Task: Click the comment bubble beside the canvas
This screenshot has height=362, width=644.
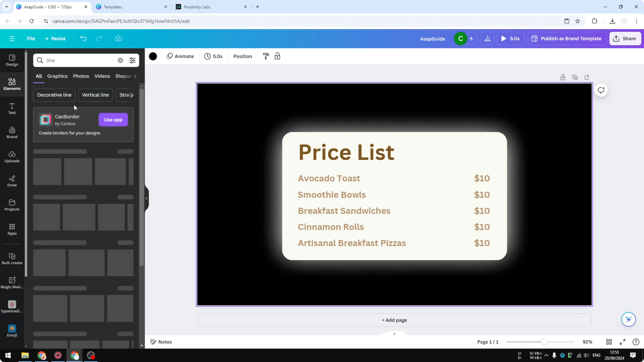Action: coord(601,90)
